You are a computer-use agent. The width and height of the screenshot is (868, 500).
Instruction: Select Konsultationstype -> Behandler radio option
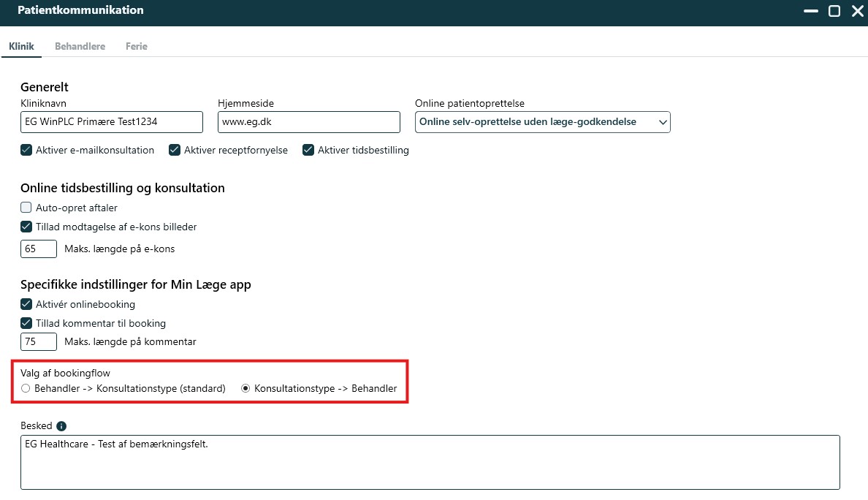tap(246, 388)
